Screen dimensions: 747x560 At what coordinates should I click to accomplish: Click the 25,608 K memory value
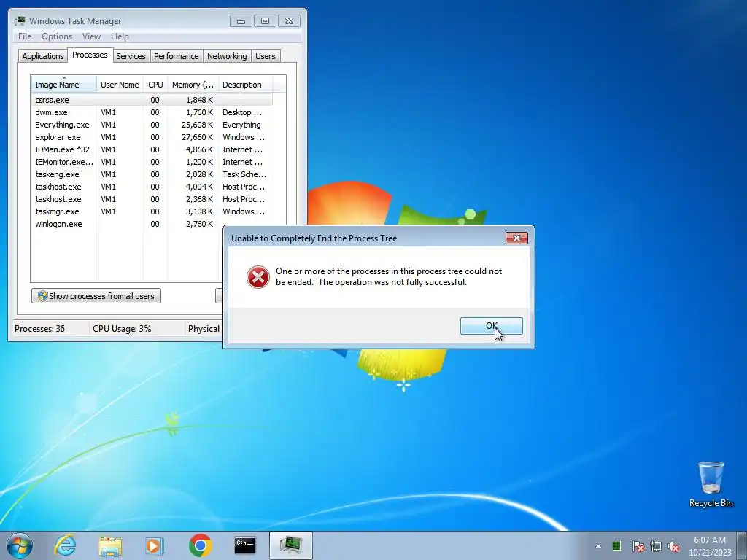coord(197,125)
